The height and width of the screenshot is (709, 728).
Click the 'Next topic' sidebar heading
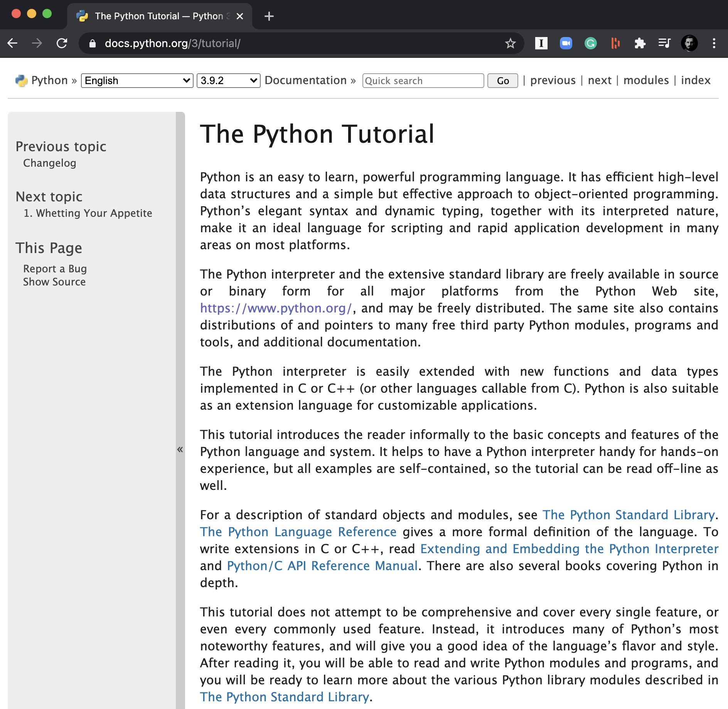coord(49,197)
